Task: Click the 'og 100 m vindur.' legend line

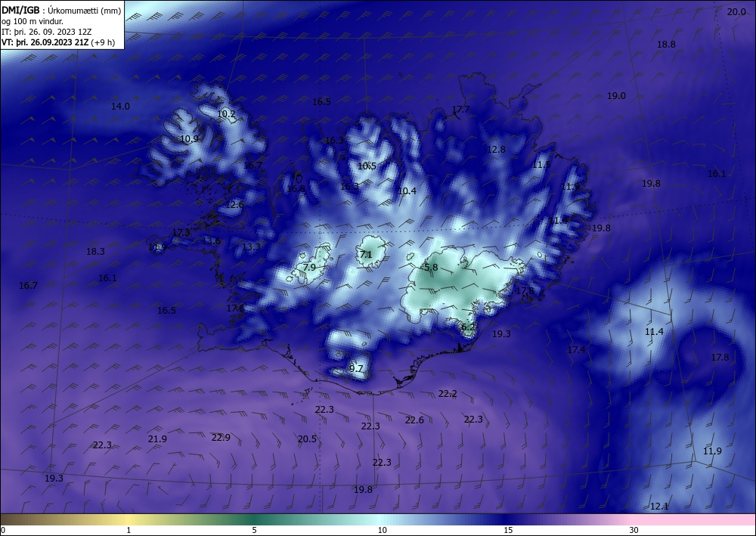Action: 33,21
